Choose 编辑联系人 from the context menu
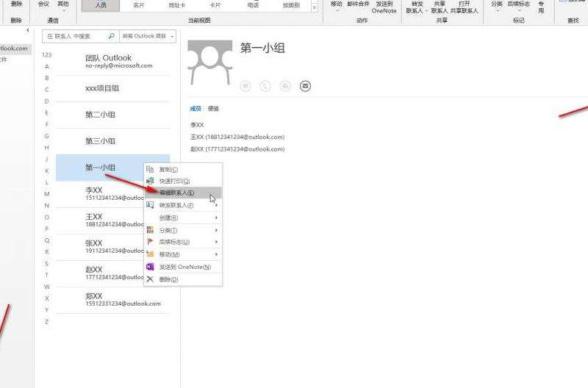The width and height of the screenshot is (588, 388). 176,193
